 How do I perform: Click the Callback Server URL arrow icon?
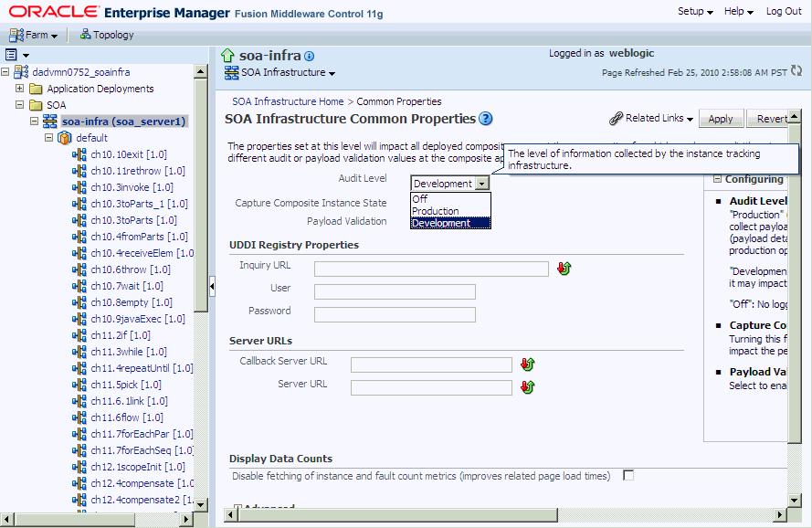(x=528, y=364)
